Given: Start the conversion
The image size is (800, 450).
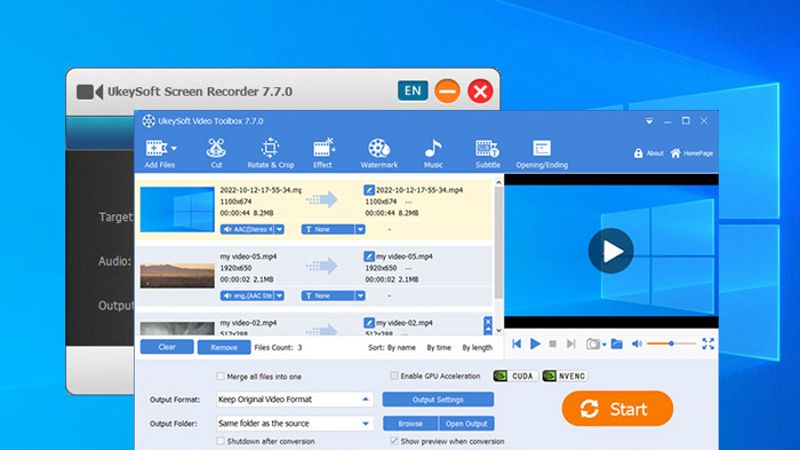Looking at the screenshot, I should 617,409.
